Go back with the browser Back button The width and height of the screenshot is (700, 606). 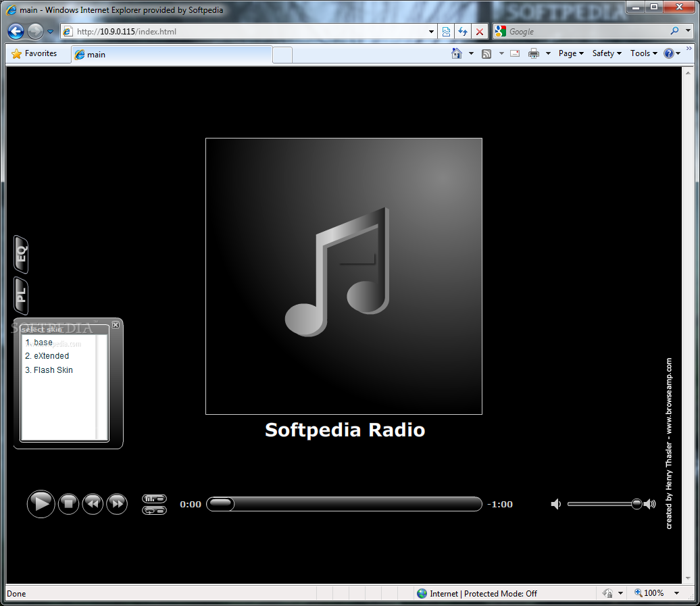[16, 31]
